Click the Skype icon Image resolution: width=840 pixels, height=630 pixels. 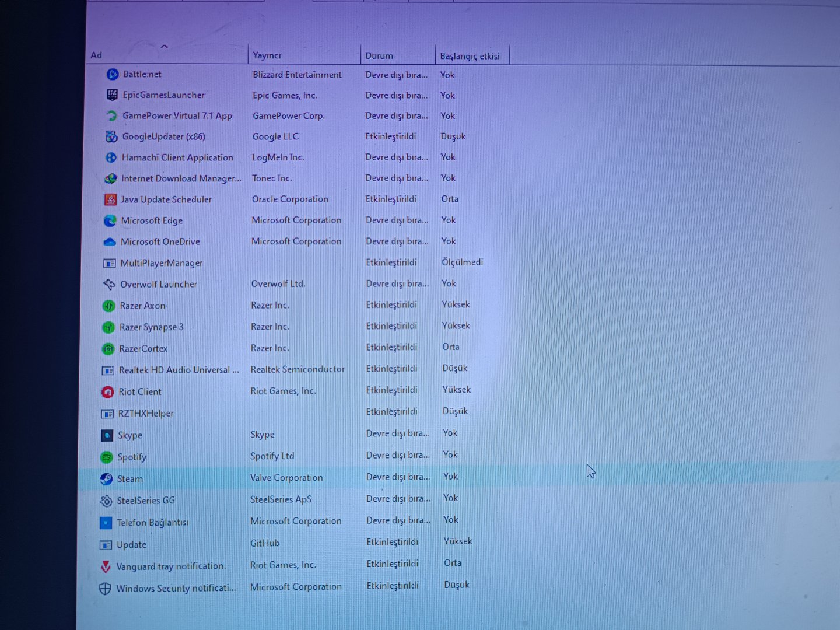[x=107, y=435]
